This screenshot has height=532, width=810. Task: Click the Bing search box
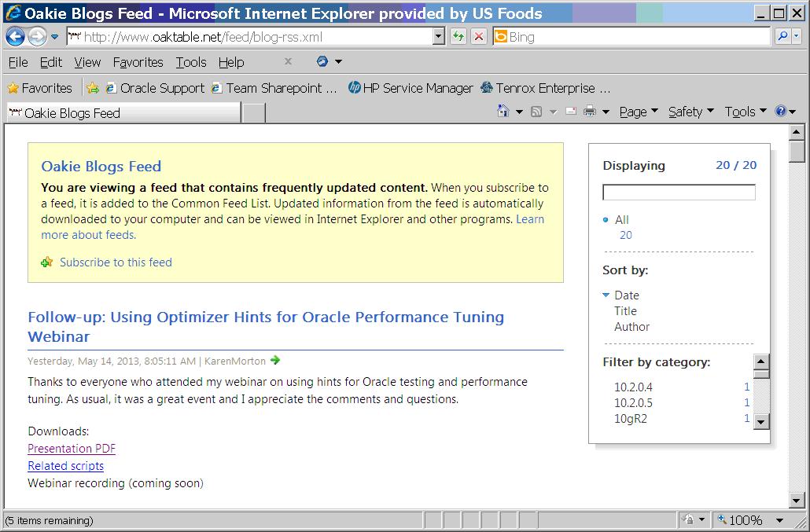pyautogui.click(x=631, y=37)
